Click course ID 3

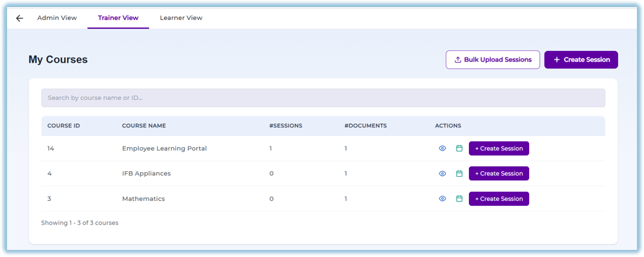49,199
